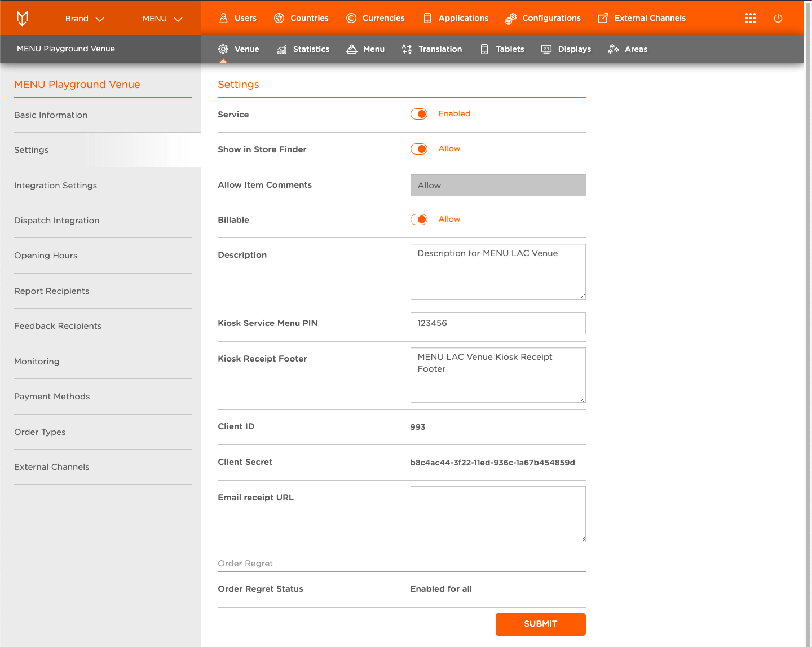Click the Kiosk Service Menu PIN field

pyautogui.click(x=498, y=323)
